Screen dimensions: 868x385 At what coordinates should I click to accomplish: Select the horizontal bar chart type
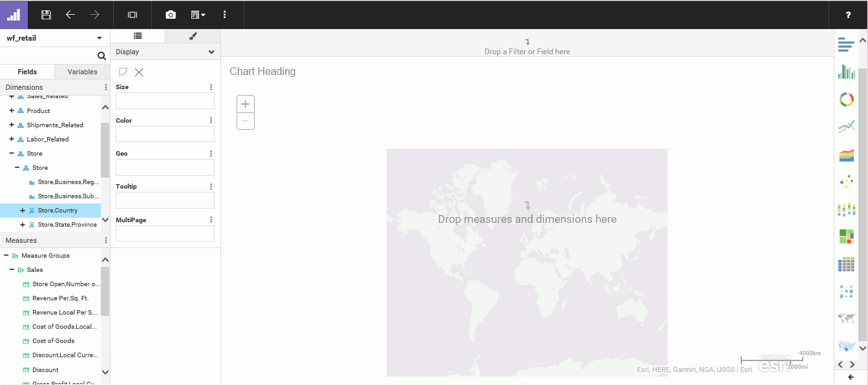[x=846, y=45]
